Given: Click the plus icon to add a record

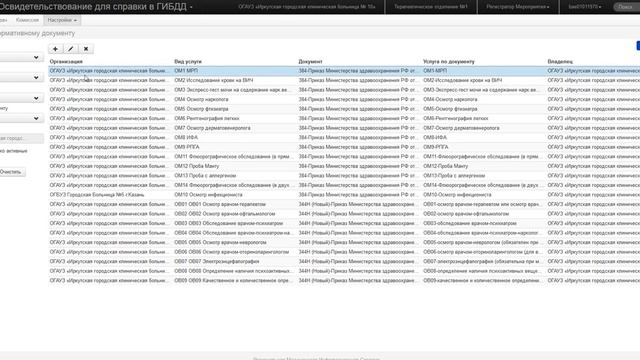Looking at the screenshot, I should coord(55,49).
